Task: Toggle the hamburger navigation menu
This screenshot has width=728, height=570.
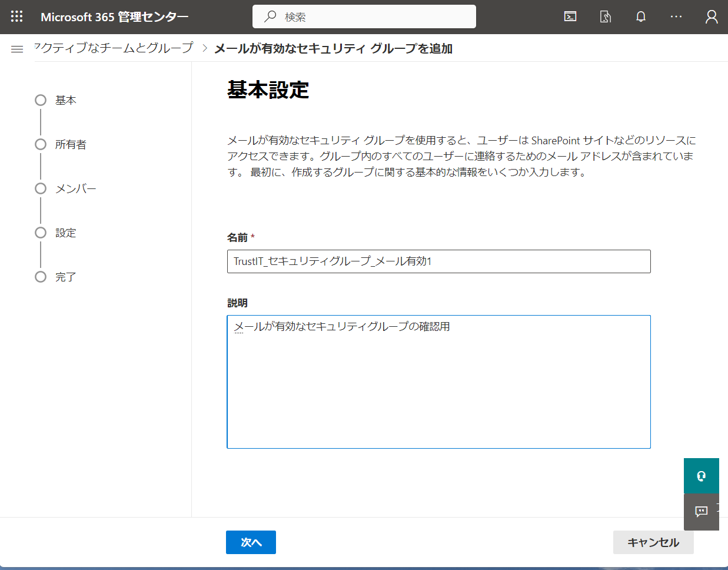Action: tap(17, 49)
